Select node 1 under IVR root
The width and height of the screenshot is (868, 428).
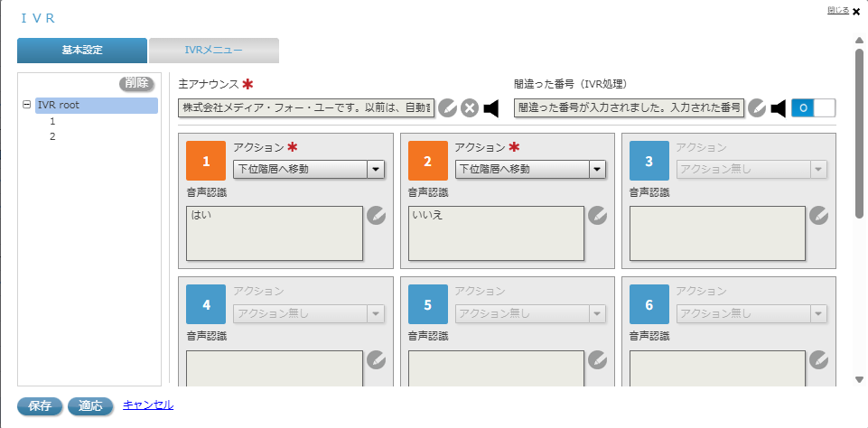pos(53,121)
